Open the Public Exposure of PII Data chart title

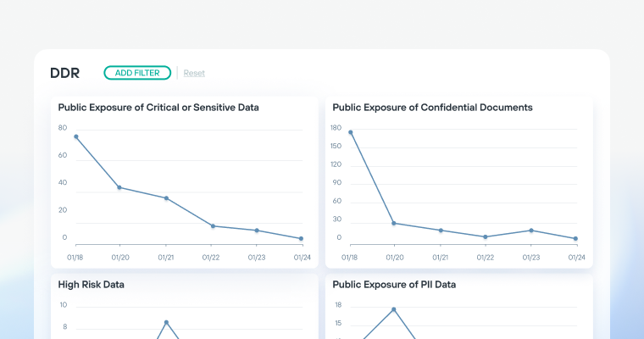(394, 285)
